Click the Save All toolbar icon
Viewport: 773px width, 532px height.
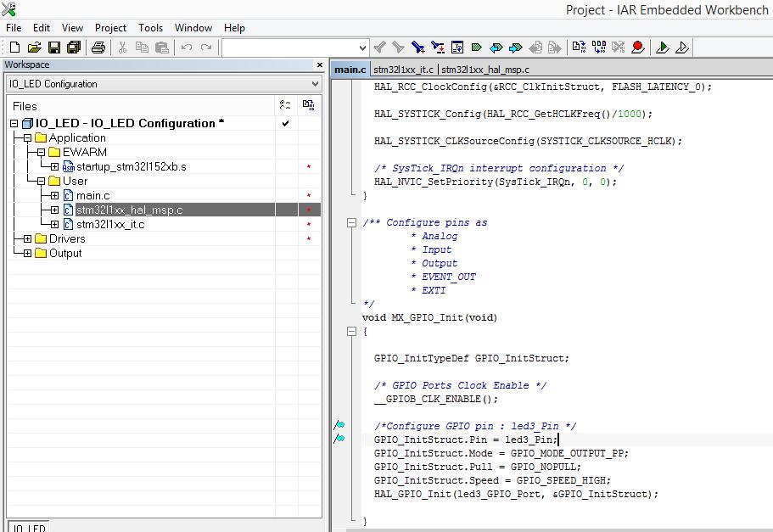[74, 48]
